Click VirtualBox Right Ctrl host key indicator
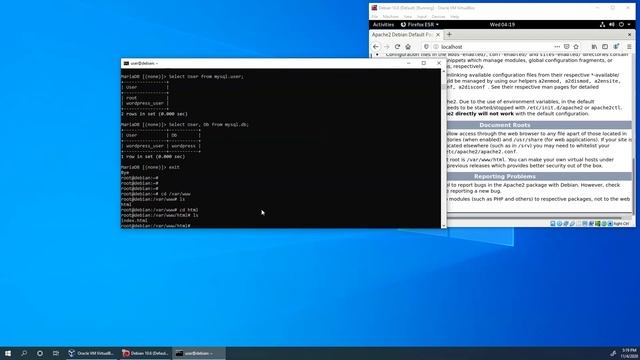Viewport: 640px width, 360px height. [x=621, y=224]
